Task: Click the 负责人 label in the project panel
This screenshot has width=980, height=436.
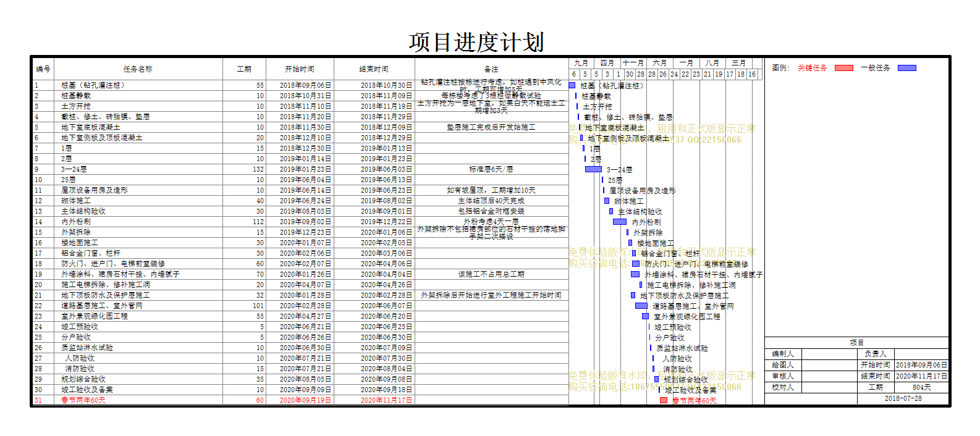Action: [x=876, y=354]
